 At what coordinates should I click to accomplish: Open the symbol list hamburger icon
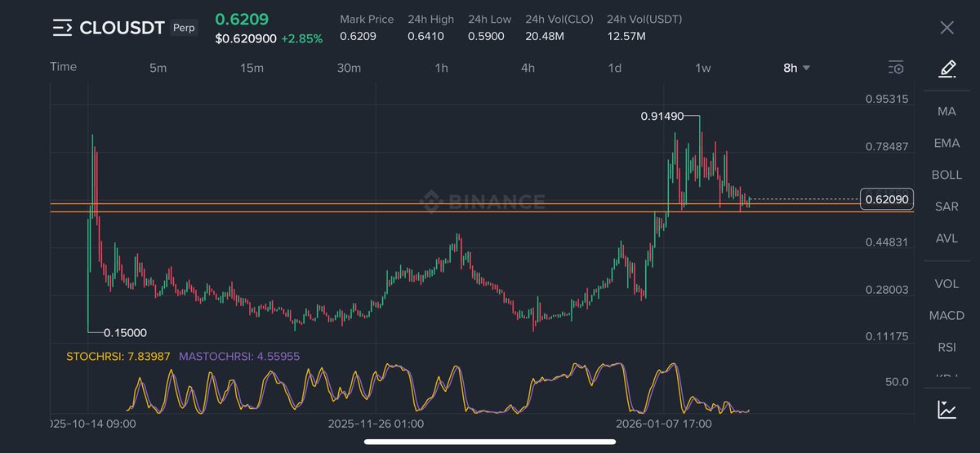tap(62, 29)
